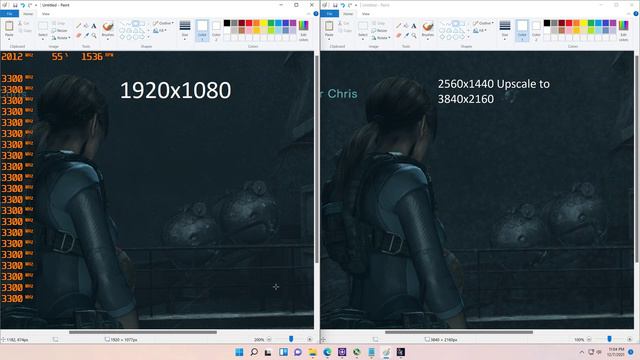Switch to the View tab in left Paint window
Screen dimensions: 640x360
coord(46,14)
